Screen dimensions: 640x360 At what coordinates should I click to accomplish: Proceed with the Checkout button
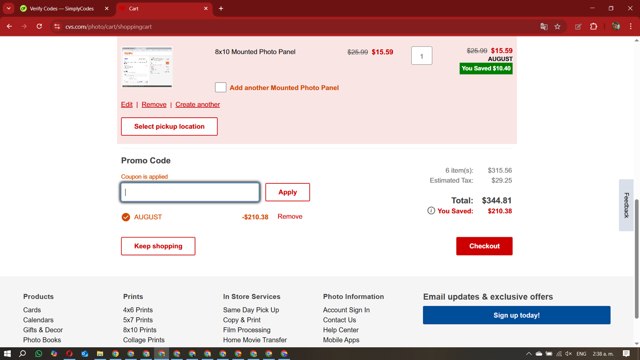484,246
